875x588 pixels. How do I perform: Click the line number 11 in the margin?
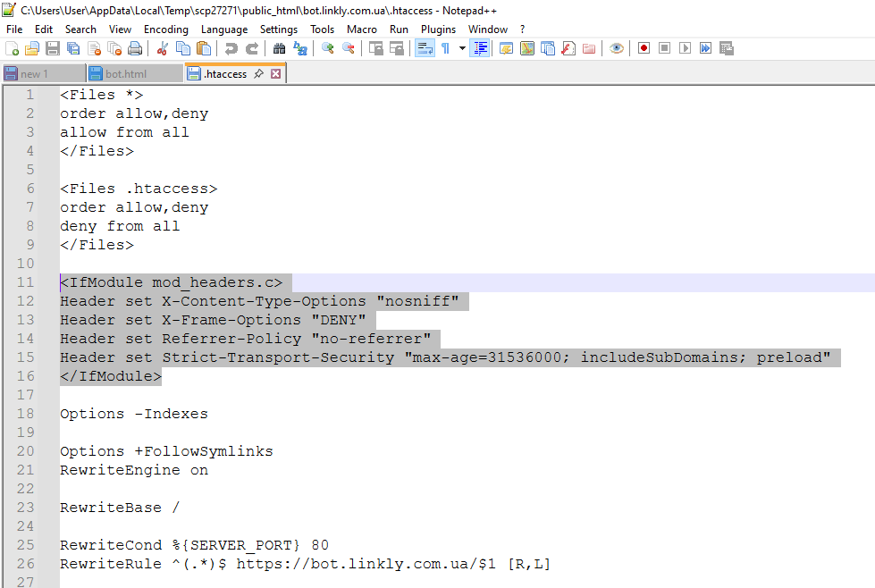coord(25,282)
